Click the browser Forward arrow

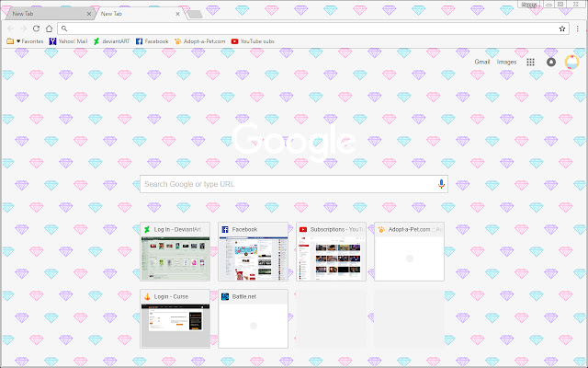coord(23,29)
